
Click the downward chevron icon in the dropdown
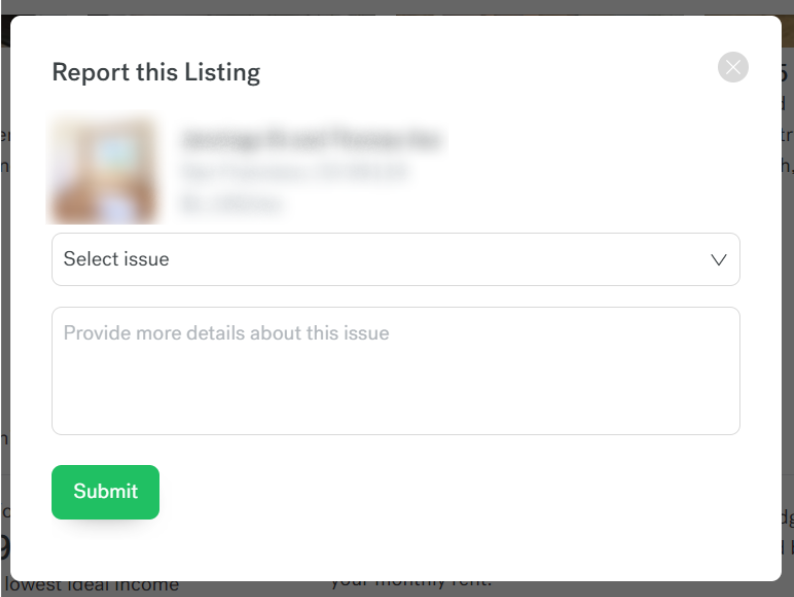[x=718, y=260]
